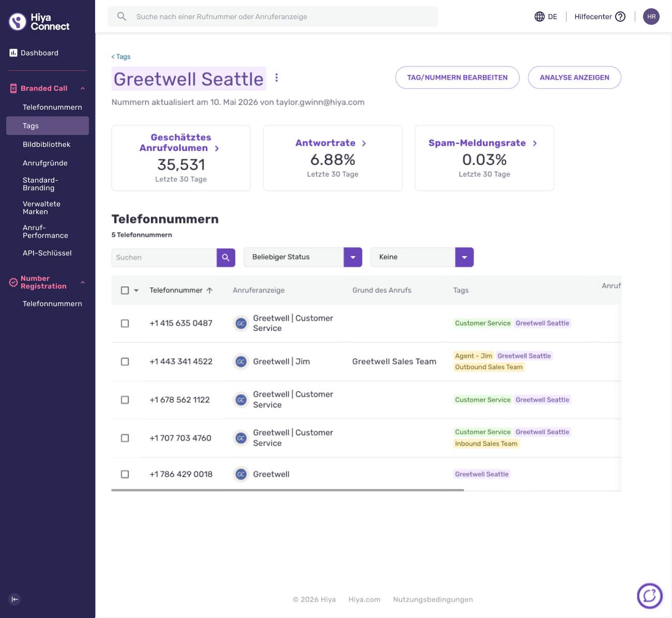The height and width of the screenshot is (618, 672).
Task: Select the checkbox for +1 786 429 0018
Action: click(125, 474)
